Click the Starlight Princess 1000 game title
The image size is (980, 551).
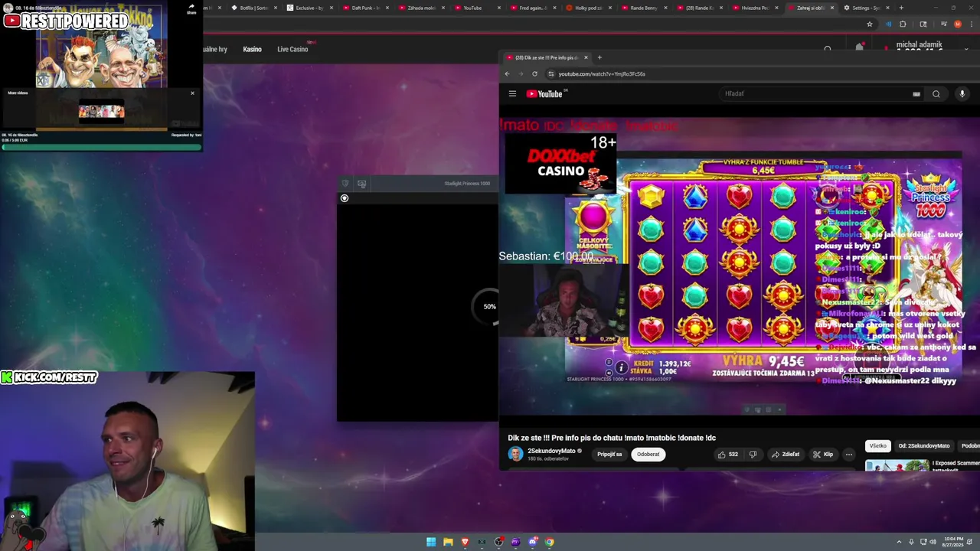[x=467, y=184]
